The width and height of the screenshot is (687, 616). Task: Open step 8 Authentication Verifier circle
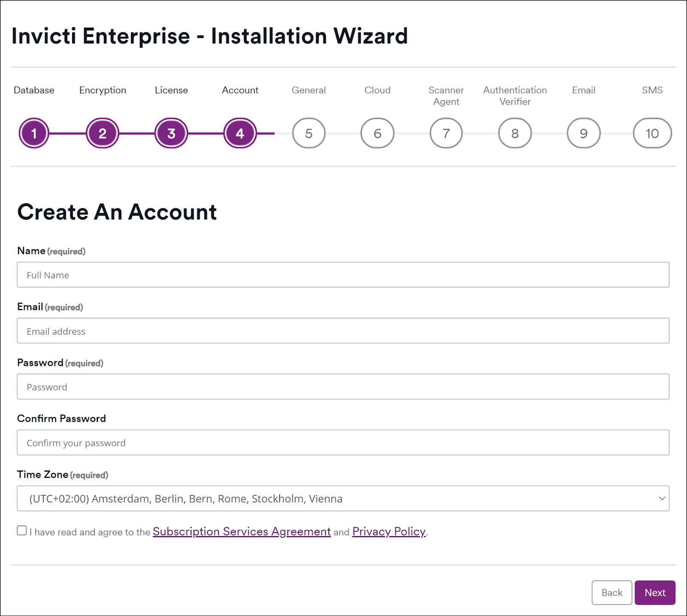(x=515, y=133)
